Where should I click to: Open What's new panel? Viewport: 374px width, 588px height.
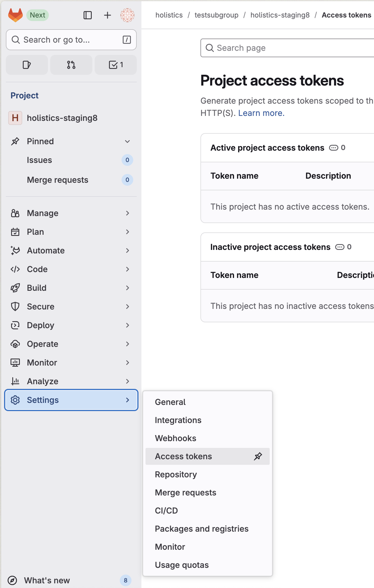(x=47, y=580)
